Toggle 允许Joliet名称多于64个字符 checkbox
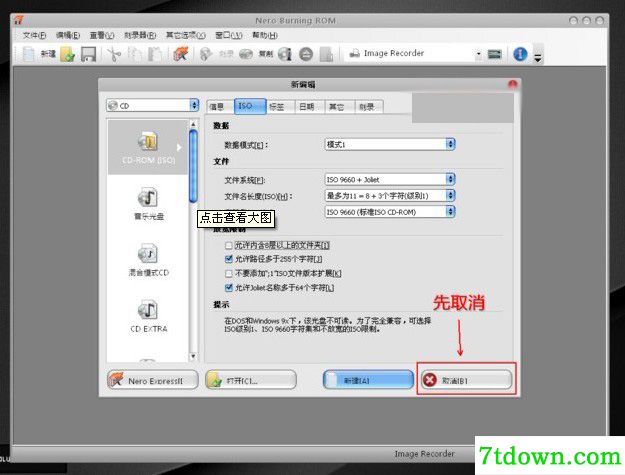 pyautogui.click(x=228, y=287)
